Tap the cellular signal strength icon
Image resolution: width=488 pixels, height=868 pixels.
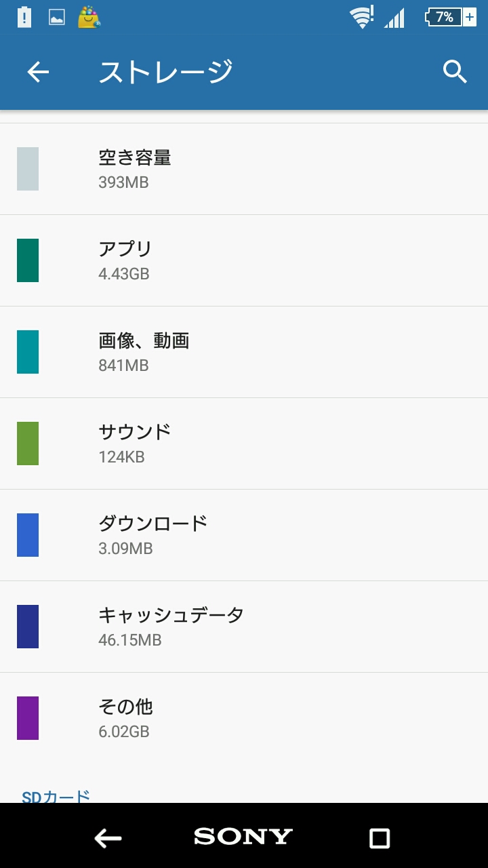coord(394,18)
